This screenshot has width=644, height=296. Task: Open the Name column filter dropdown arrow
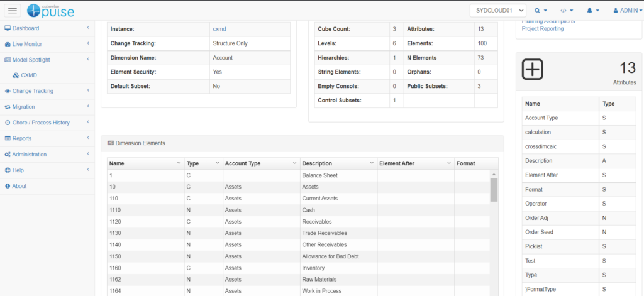point(179,163)
